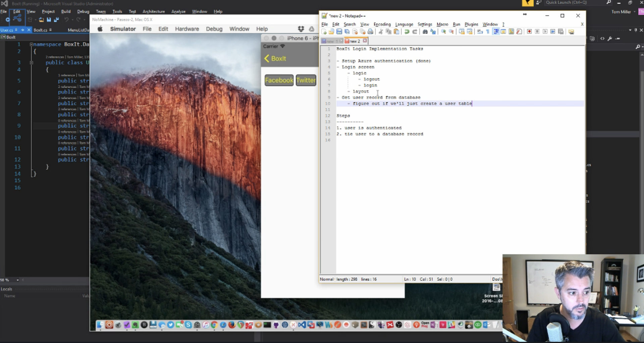Open the zoom percentage dropdown in Visual Studio

tap(18, 280)
